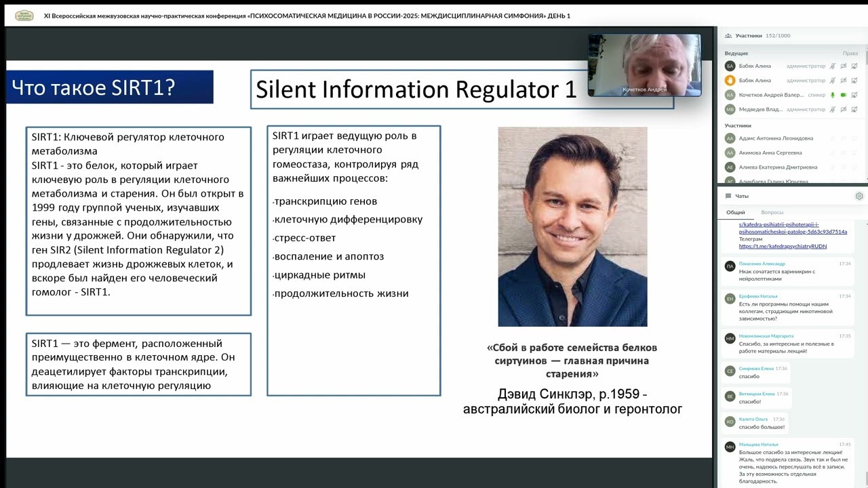The image size is (868, 488).
Task: Click the ПА avatar in chat
Action: point(730,266)
